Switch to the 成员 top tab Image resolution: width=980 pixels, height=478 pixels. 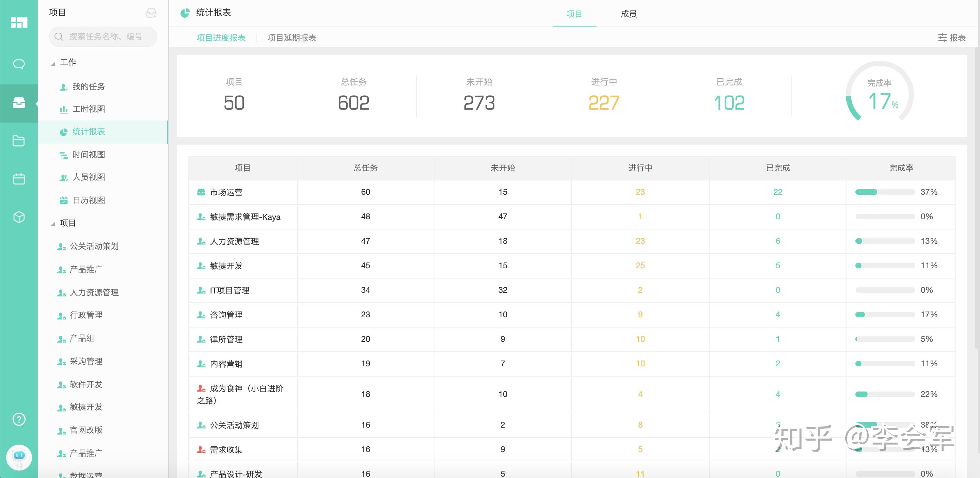629,14
